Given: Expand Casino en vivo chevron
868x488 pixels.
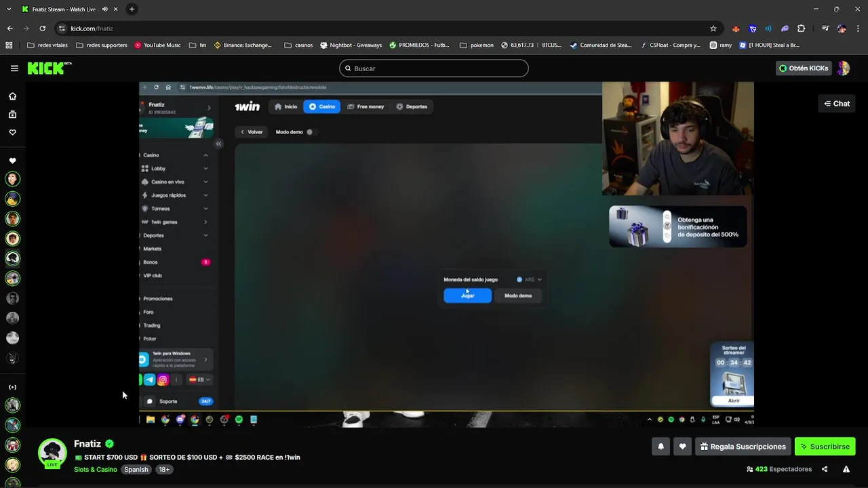Looking at the screenshot, I should [205, 182].
